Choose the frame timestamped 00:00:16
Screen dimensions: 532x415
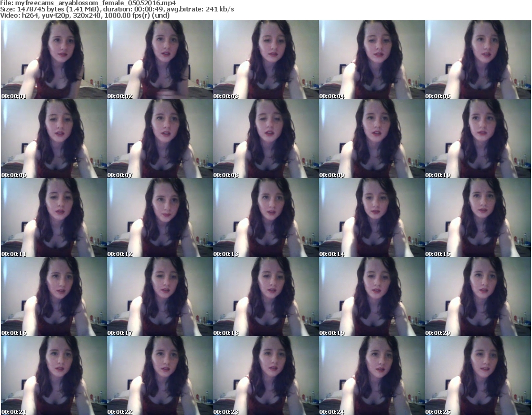54,297
